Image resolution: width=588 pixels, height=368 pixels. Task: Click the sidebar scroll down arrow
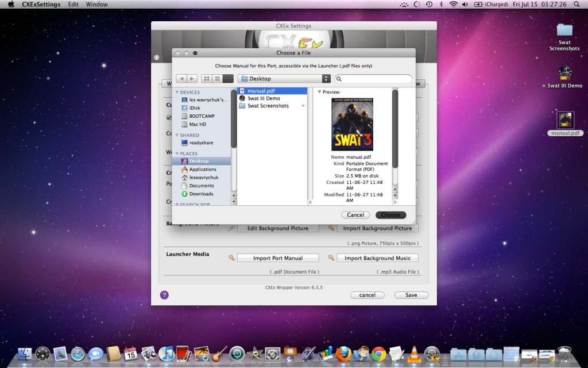(234, 202)
